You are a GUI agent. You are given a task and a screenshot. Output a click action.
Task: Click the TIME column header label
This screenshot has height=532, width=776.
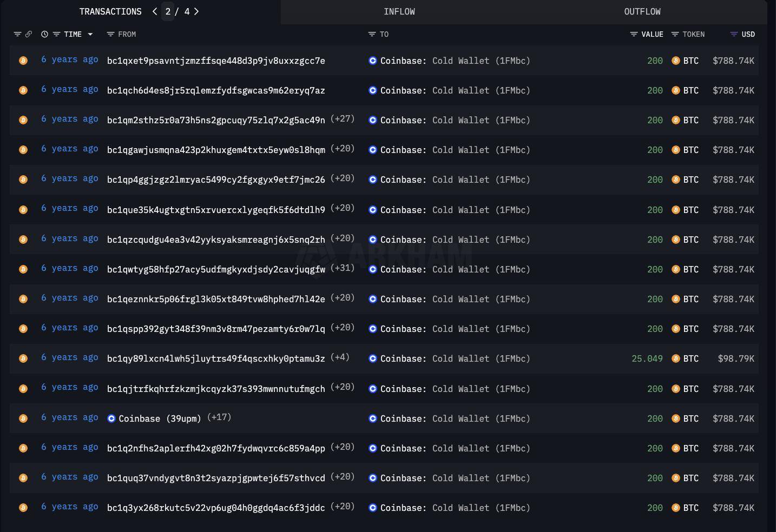(73, 34)
